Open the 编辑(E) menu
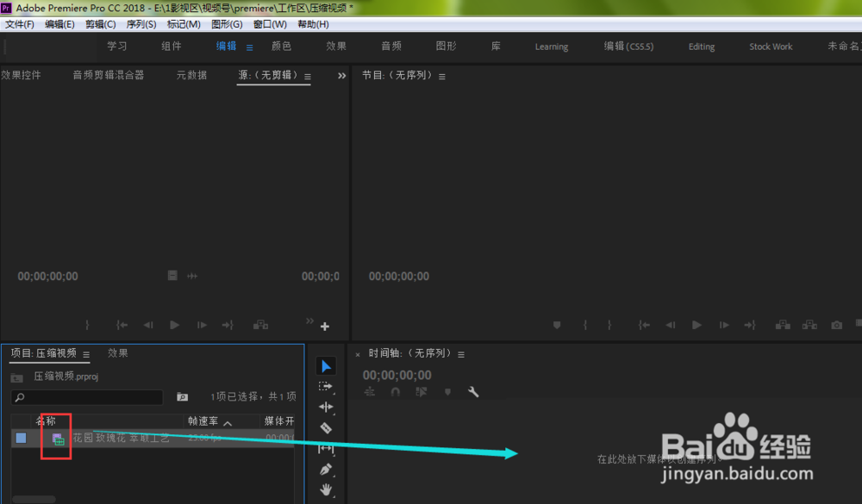The width and height of the screenshot is (862, 504). 59,24
